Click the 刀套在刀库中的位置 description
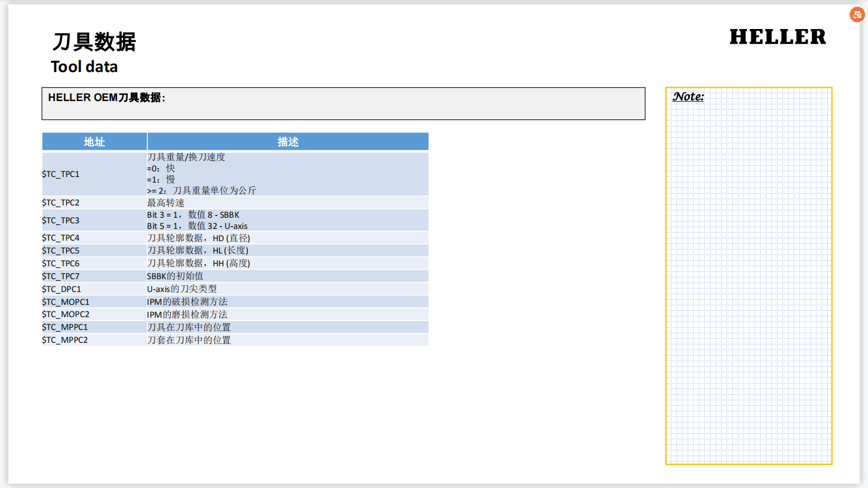 [189, 340]
